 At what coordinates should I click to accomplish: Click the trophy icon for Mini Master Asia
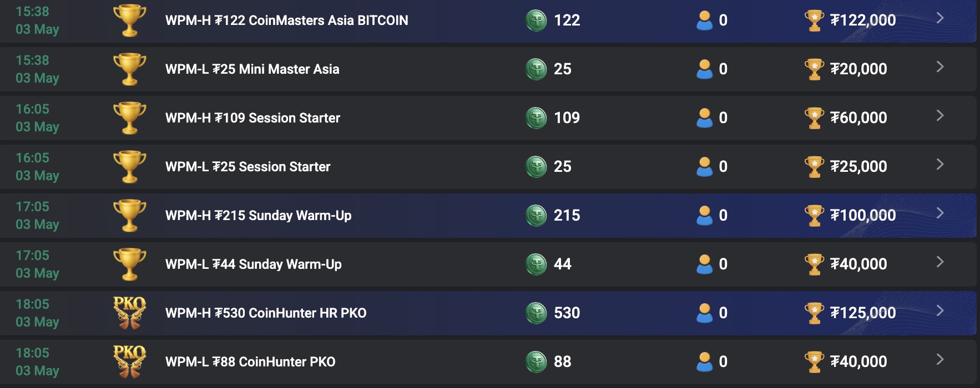[129, 69]
